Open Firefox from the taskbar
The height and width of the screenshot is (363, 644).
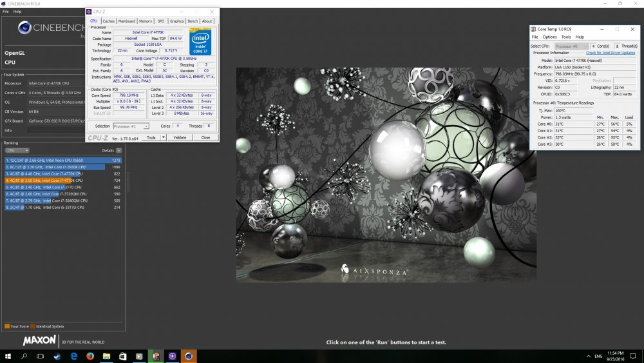tap(90, 356)
